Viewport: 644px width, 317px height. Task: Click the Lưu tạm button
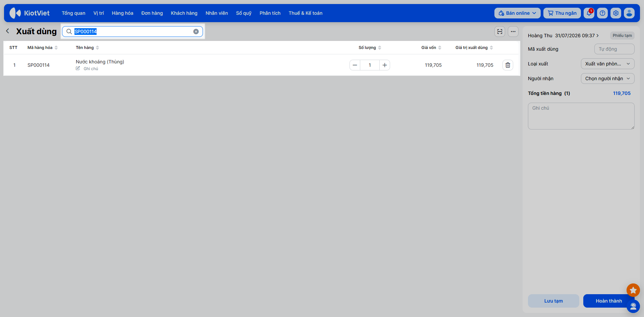point(553,301)
